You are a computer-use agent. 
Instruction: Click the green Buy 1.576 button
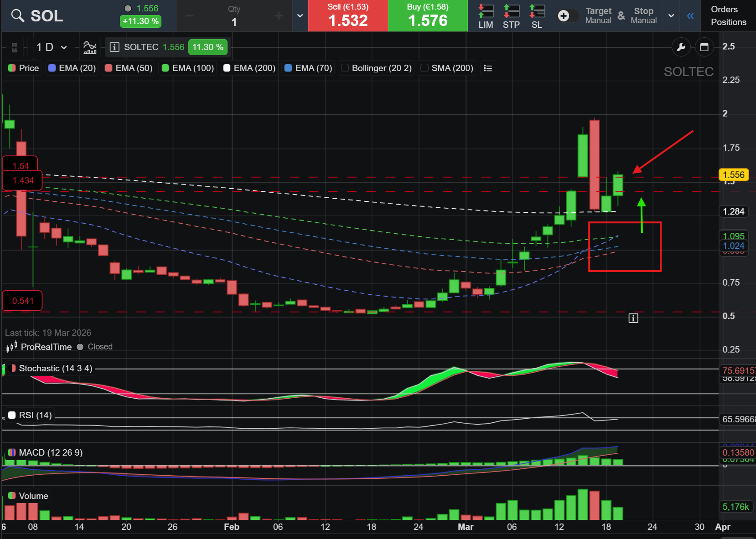pos(428,15)
